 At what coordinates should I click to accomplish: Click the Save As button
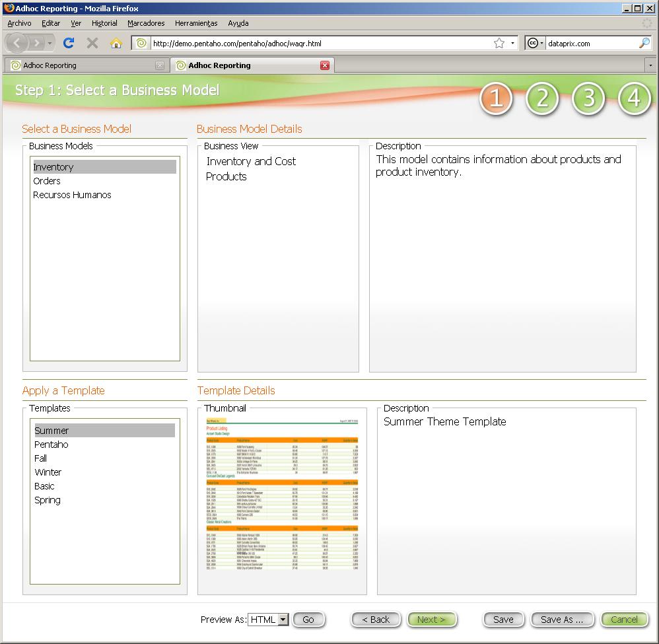coord(562,620)
